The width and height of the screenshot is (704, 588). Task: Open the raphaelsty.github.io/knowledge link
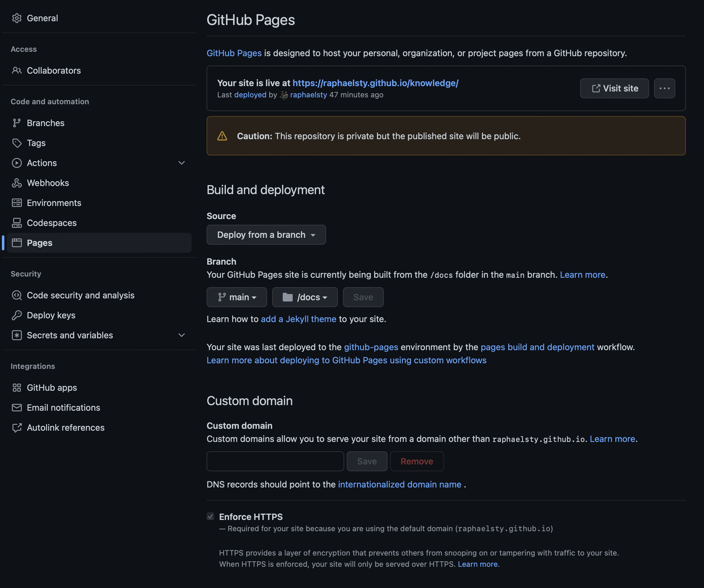pos(375,83)
